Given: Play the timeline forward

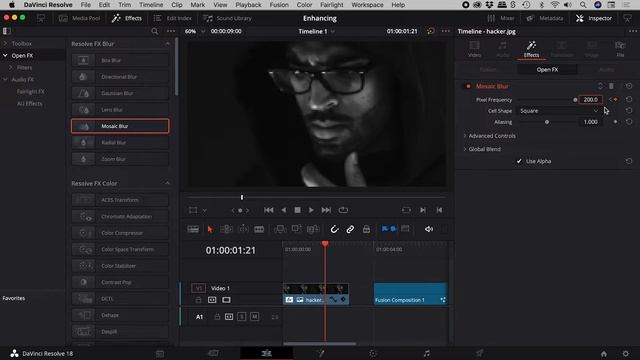Looking at the screenshot, I should click(x=311, y=210).
